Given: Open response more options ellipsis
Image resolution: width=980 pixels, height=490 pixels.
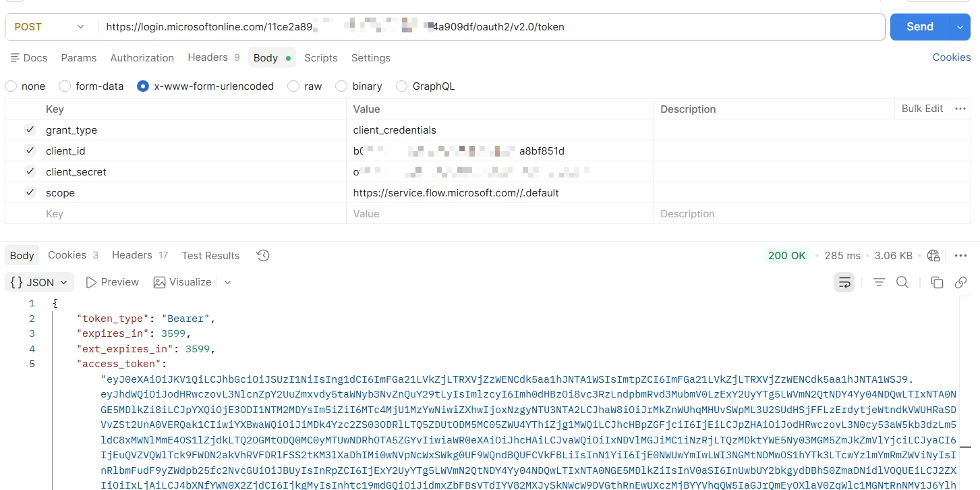Looking at the screenshot, I should tap(961, 255).
